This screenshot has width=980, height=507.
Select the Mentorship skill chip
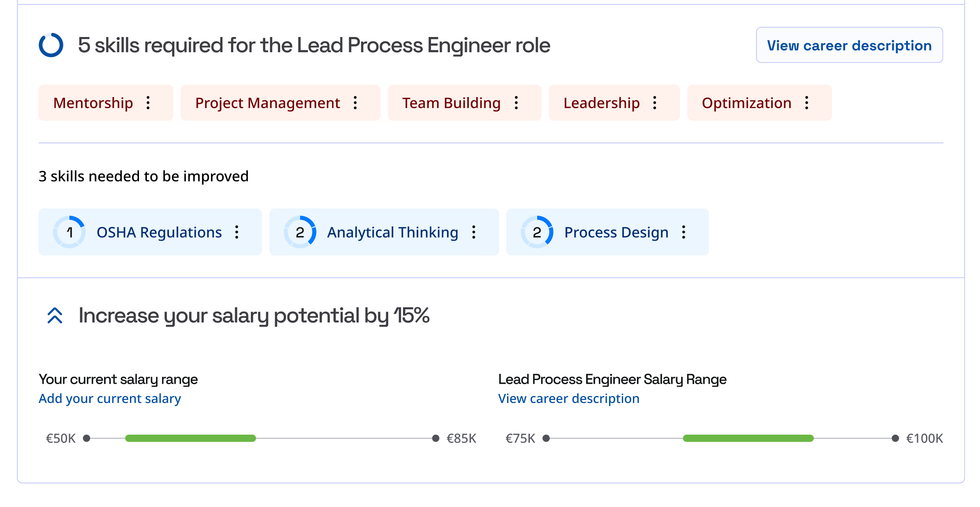pos(93,103)
